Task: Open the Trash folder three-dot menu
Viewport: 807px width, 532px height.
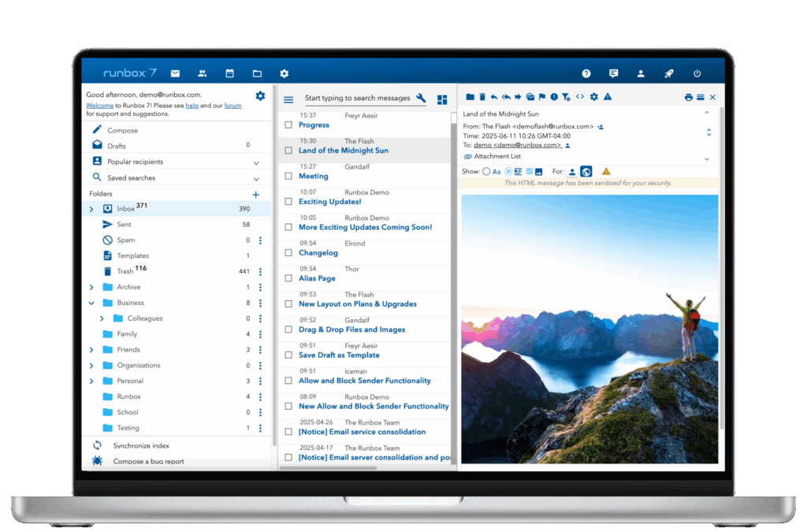Action: click(260, 272)
